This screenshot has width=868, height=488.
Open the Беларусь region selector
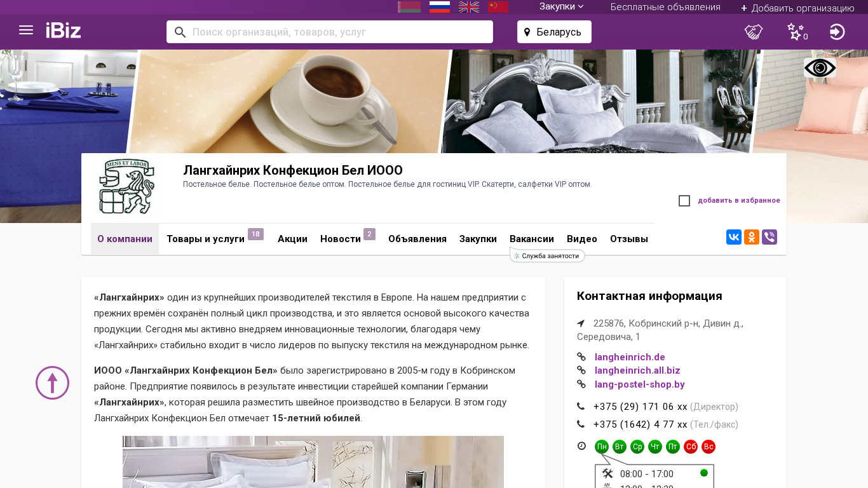[554, 32]
